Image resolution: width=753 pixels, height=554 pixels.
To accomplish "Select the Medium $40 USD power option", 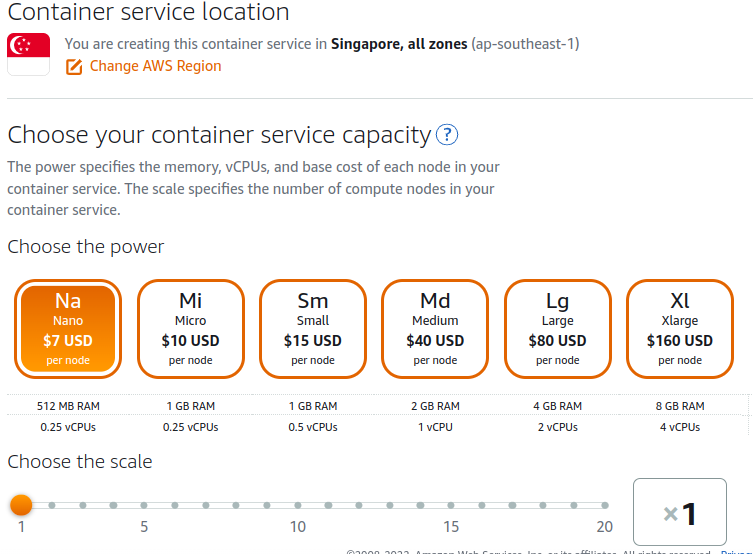I will pos(435,329).
